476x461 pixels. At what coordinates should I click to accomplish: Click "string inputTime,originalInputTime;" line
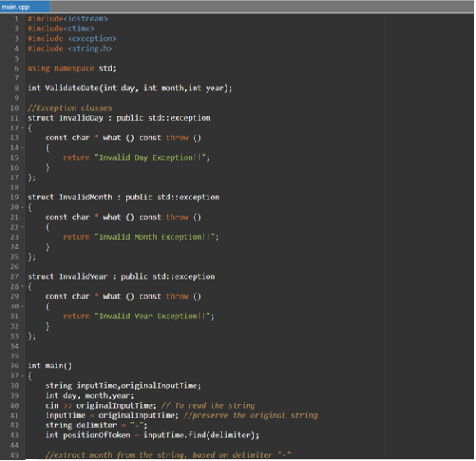123,386
